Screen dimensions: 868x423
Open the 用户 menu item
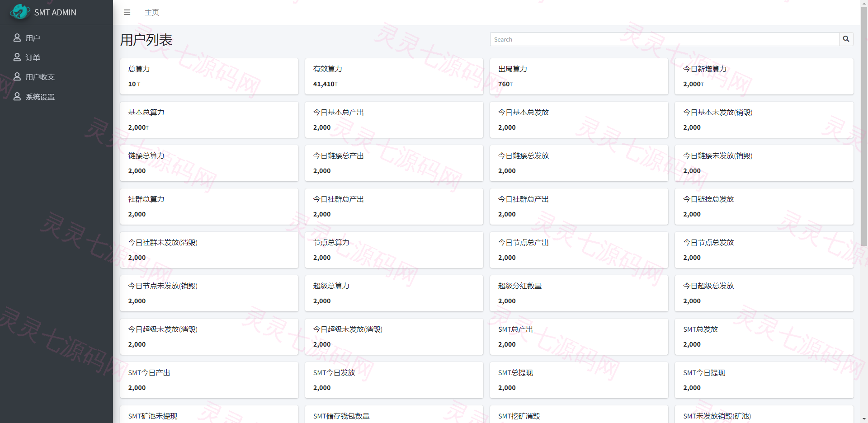(x=57, y=38)
